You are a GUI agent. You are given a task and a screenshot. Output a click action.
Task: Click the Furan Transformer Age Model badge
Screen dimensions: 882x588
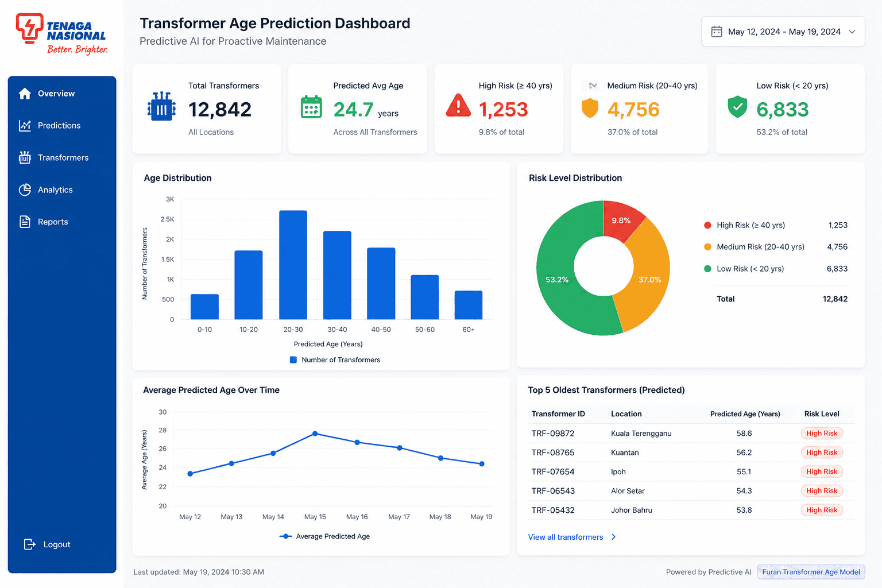[x=811, y=572]
